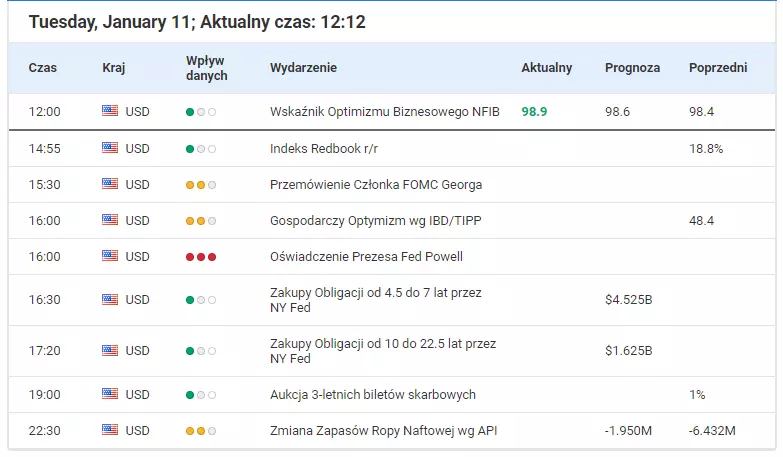Screen dimensions: 783x457
Task: Click the time 15:30
Action: (44, 184)
